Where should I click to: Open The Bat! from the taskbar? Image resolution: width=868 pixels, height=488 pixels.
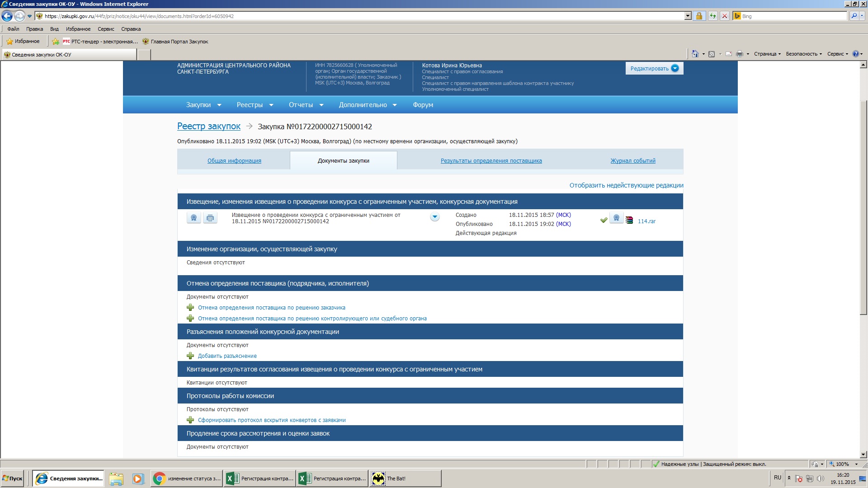tap(405, 479)
